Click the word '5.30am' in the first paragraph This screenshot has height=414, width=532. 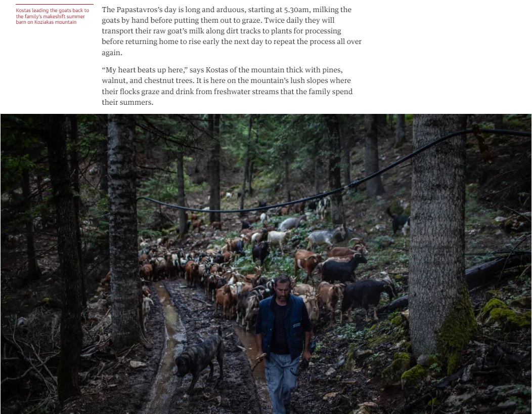click(297, 10)
